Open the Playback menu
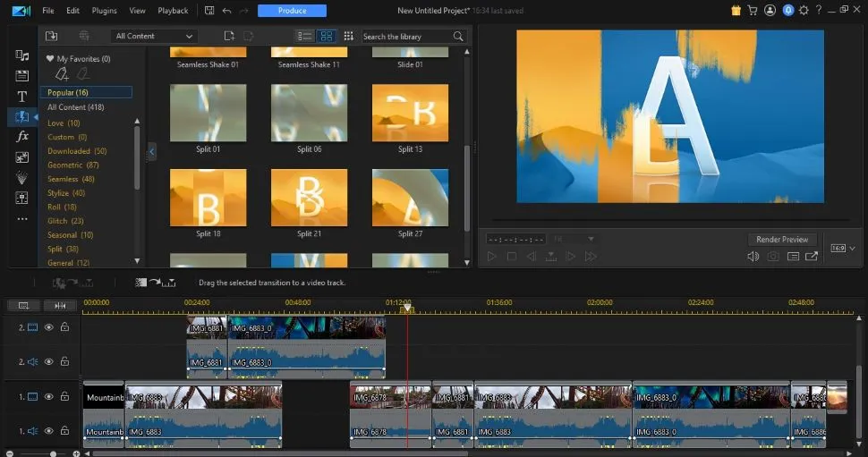The height and width of the screenshot is (457, 868). click(x=173, y=11)
